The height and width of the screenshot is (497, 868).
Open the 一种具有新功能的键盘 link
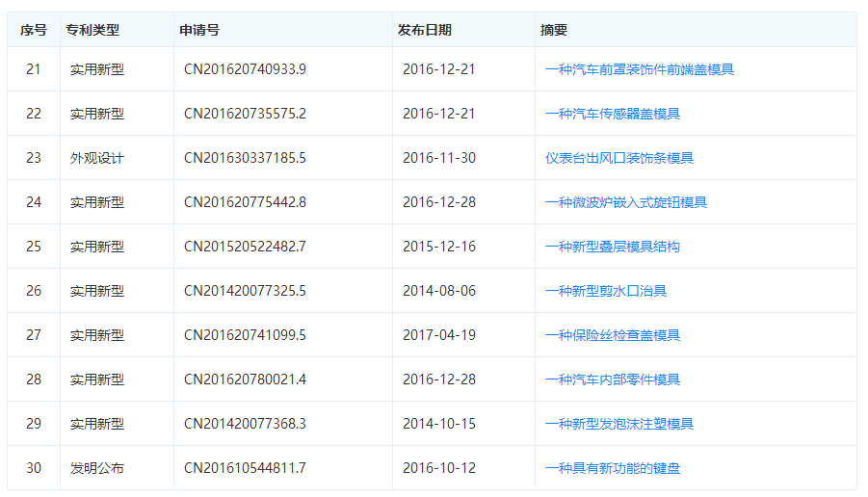pyautogui.click(x=613, y=468)
